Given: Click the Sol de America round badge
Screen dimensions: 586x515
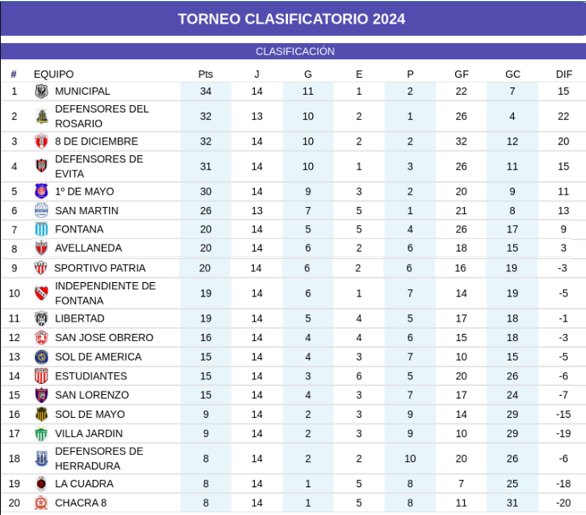Looking at the screenshot, I should 41,357.
